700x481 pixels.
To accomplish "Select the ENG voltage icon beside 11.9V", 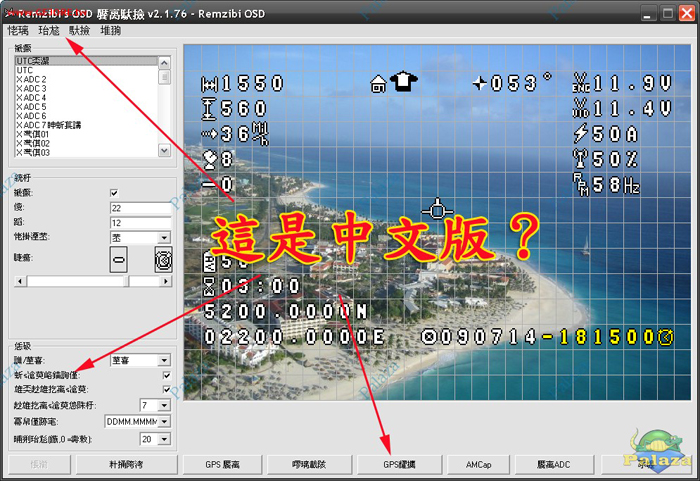I will [x=581, y=83].
